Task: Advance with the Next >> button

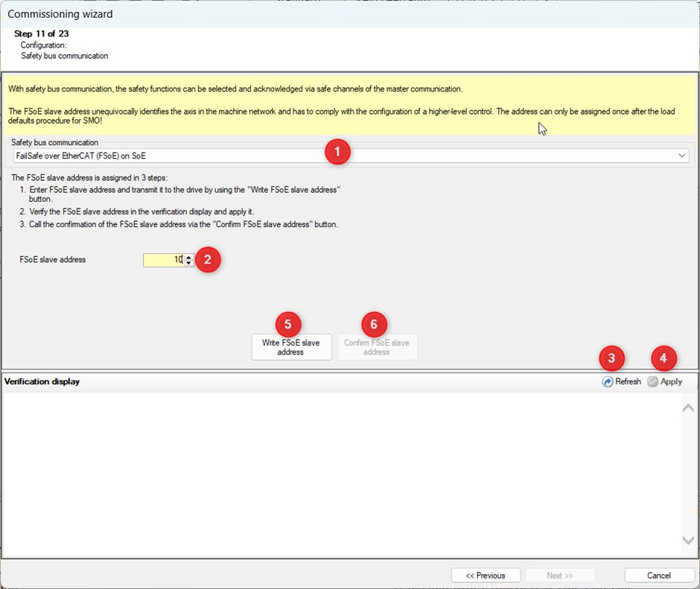Action: (x=560, y=576)
